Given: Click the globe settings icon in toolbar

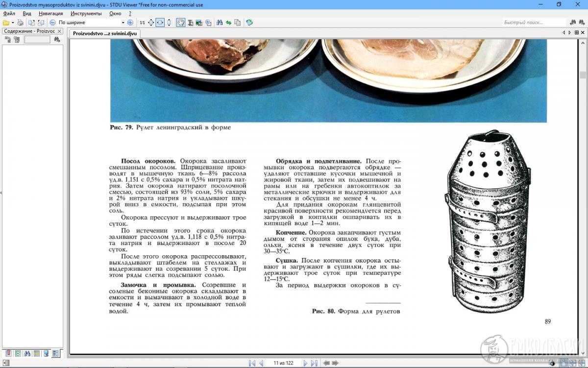Looking at the screenshot, I should (x=249, y=23).
